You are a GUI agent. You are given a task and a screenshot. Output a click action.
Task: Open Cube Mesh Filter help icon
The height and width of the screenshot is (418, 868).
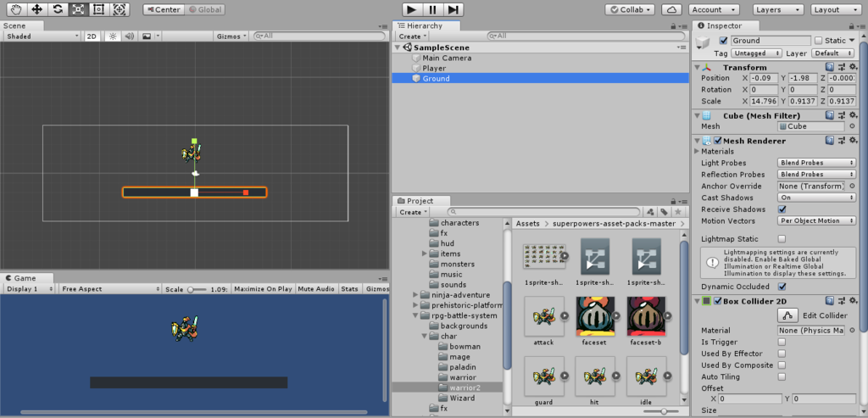pos(830,115)
